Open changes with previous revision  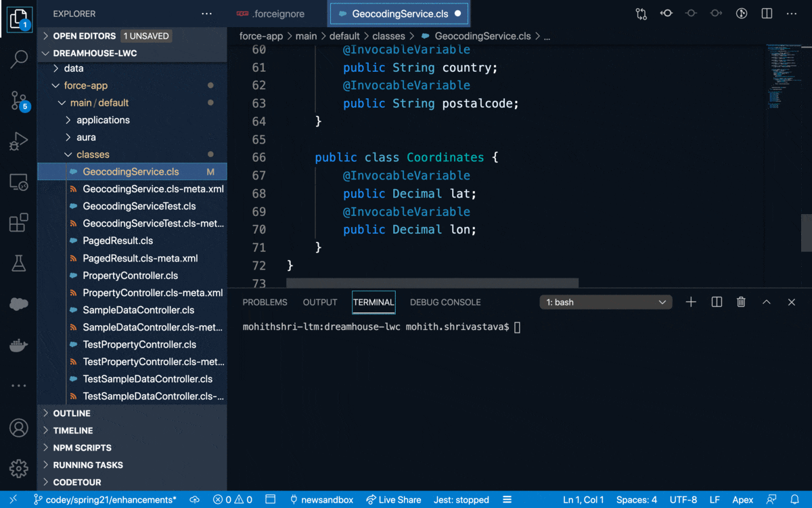click(x=667, y=14)
